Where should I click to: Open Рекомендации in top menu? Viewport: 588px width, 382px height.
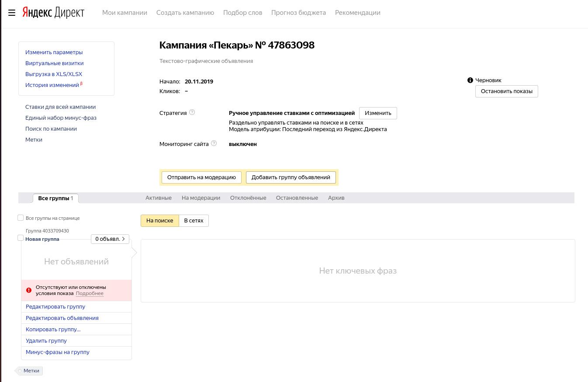click(x=357, y=13)
